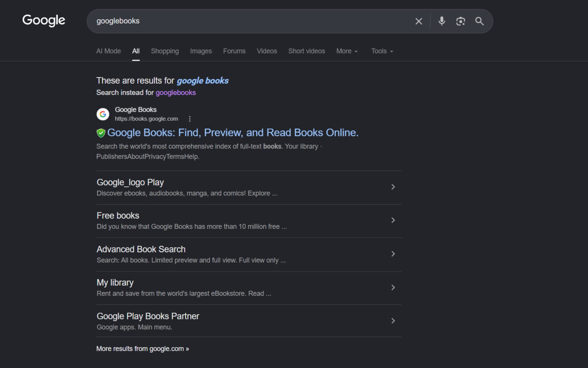This screenshot has height=368, width=588.
Task: Click snippet 'Rent and save from the world's largest'
Action: coord(184,293)
